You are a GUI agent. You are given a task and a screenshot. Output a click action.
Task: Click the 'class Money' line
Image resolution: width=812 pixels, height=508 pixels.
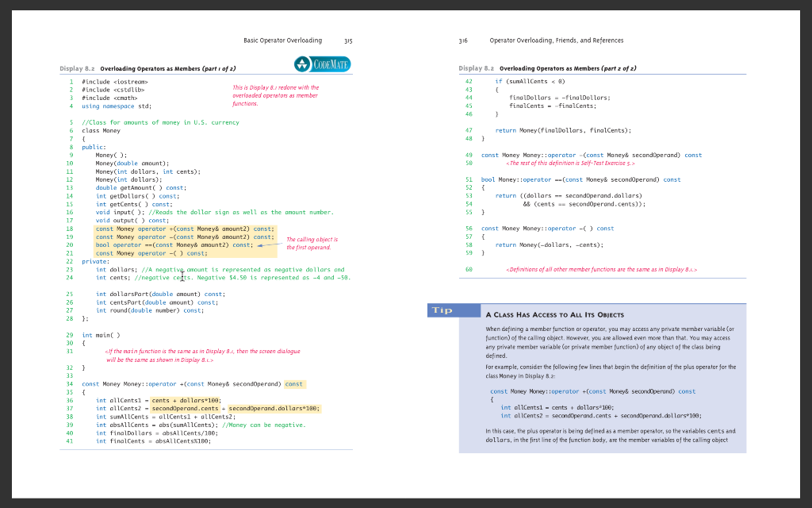101,131
